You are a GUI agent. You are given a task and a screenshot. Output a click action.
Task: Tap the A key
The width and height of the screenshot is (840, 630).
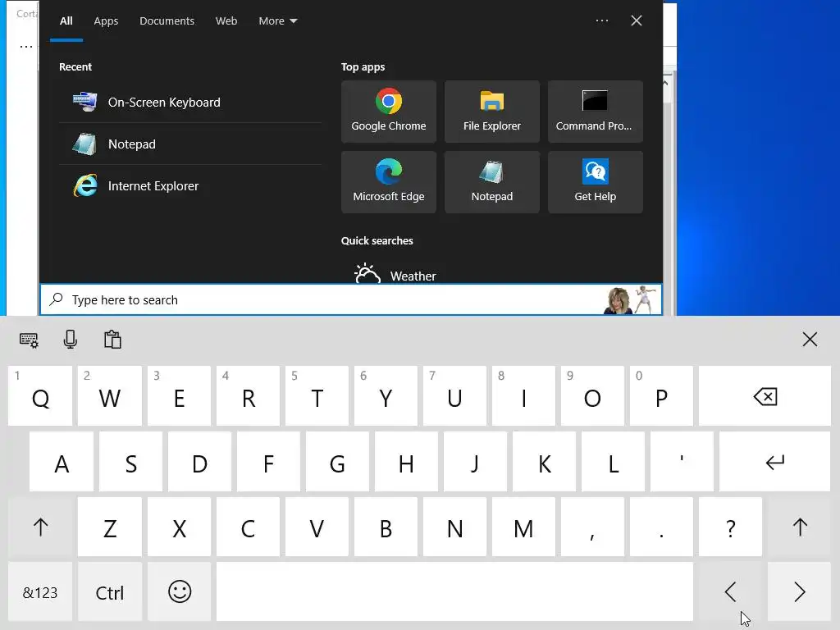pyautogui.click(x=62, y=462)
